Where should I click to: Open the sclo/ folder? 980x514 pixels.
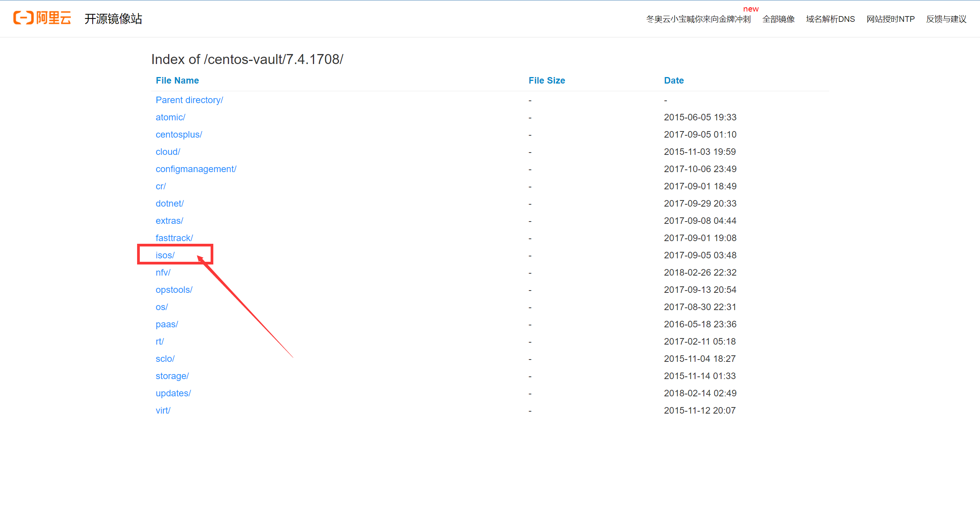pos(165,359)
